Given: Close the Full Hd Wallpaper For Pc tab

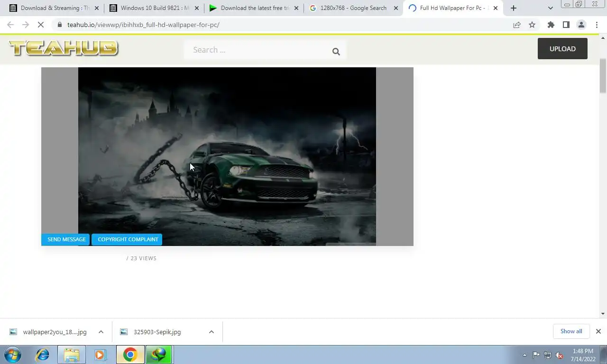Looking at the screenshot, I should tap(496, 8).
